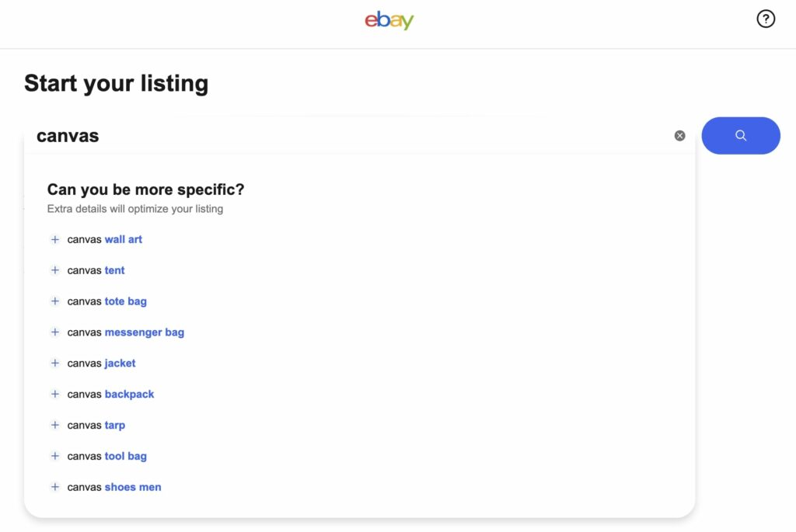The width and height of the screenshot is (796, 532).
Task: Click inside the listing search input field
Action: point(311,135)
